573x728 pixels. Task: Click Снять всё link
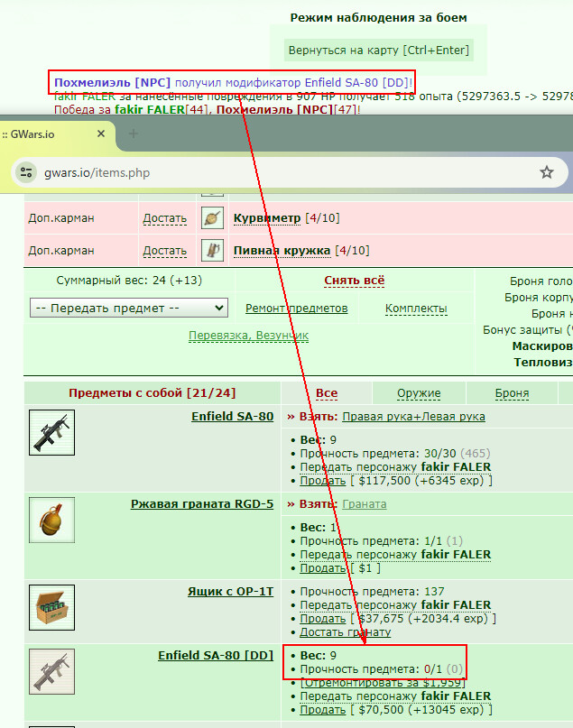(355, 281)
